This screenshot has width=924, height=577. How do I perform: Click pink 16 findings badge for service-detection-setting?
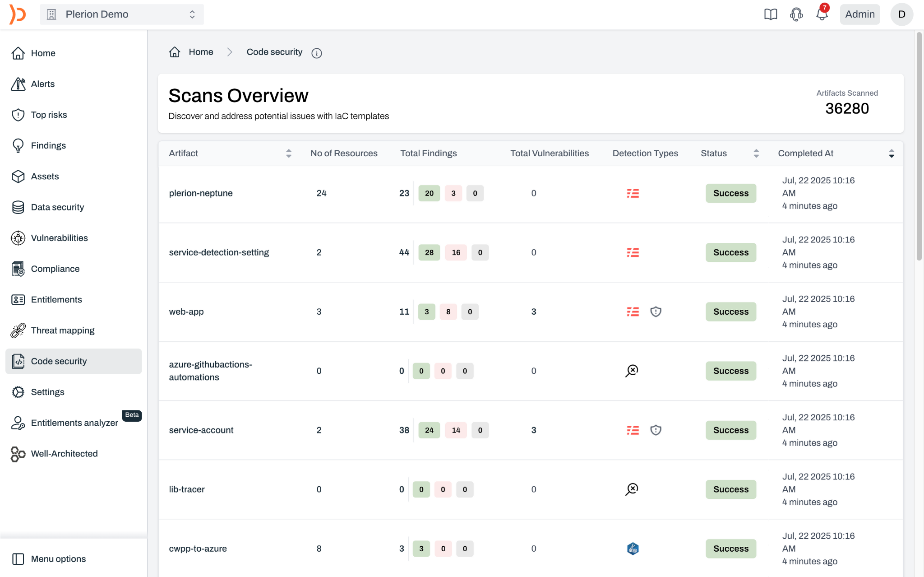[x=456, y=252]
